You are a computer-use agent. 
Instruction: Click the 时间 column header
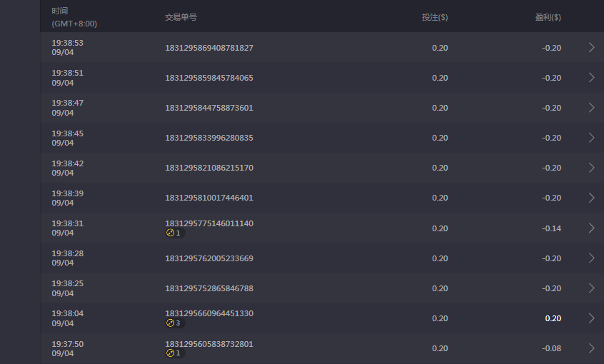pyautogui.click(x=61, y=12)
